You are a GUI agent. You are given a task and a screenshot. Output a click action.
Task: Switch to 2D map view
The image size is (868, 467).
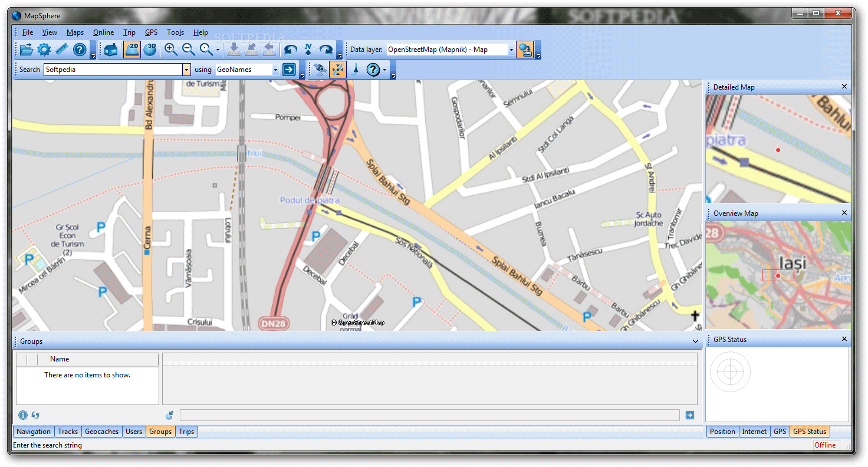click(x=132, y=50)
